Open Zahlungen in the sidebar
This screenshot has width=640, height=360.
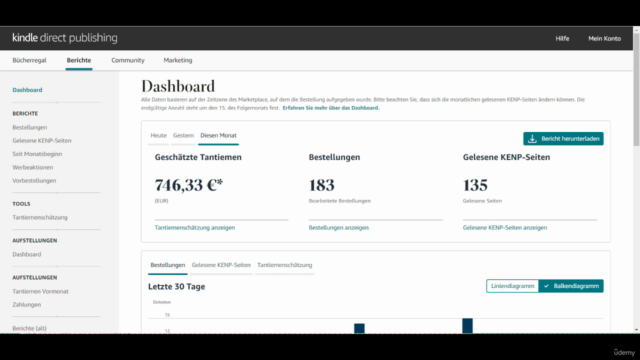coord(27,304)
